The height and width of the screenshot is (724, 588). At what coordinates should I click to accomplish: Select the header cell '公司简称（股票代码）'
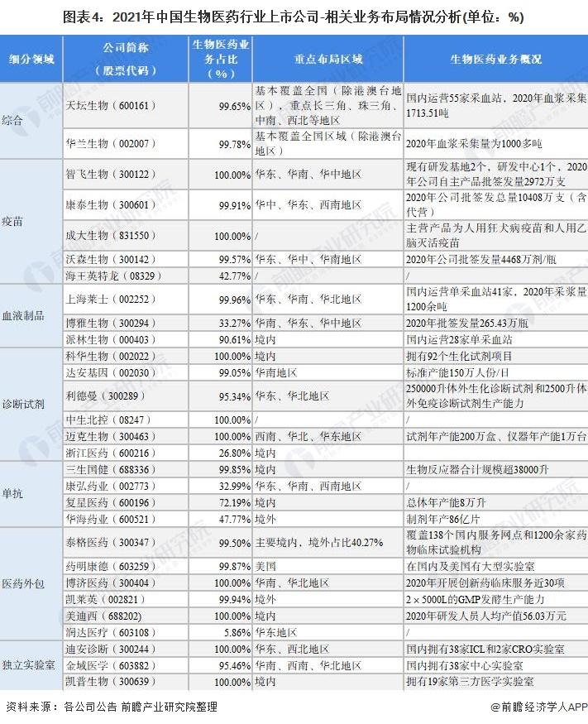tap(126, 59)
